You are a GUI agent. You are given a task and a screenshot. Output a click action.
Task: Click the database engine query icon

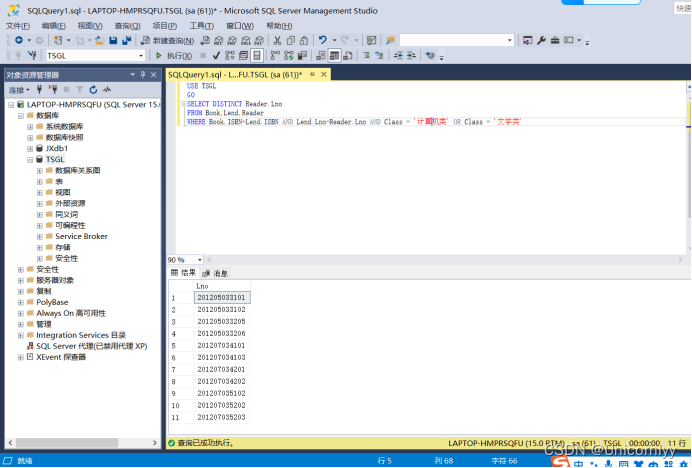tap(205, 41)
